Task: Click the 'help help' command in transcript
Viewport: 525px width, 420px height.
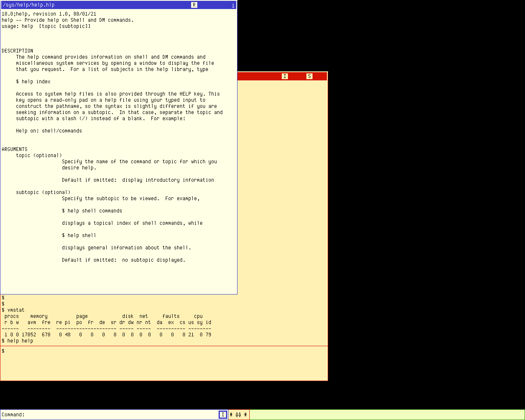Action: (20, 341)
